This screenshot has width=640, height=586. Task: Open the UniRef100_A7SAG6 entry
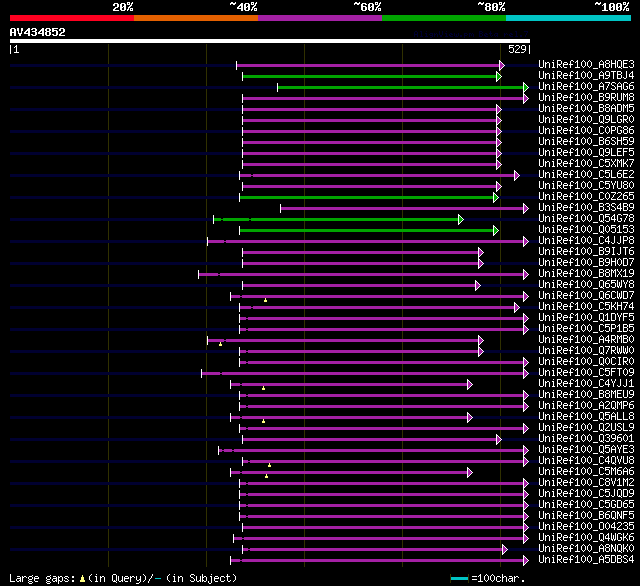coord(586,87)
